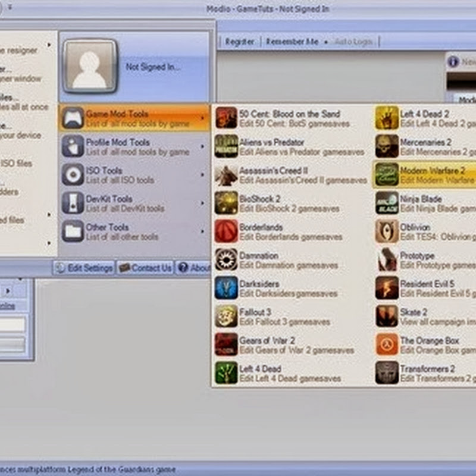Click the Edit Settings button

tap(84, 268)
